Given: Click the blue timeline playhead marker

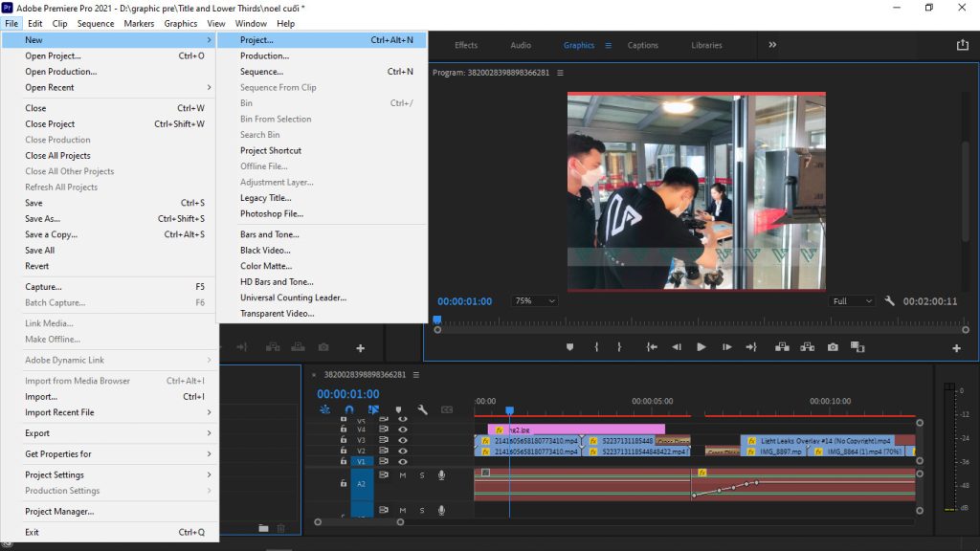Looking at the screenshot, I should coord(509,410).
